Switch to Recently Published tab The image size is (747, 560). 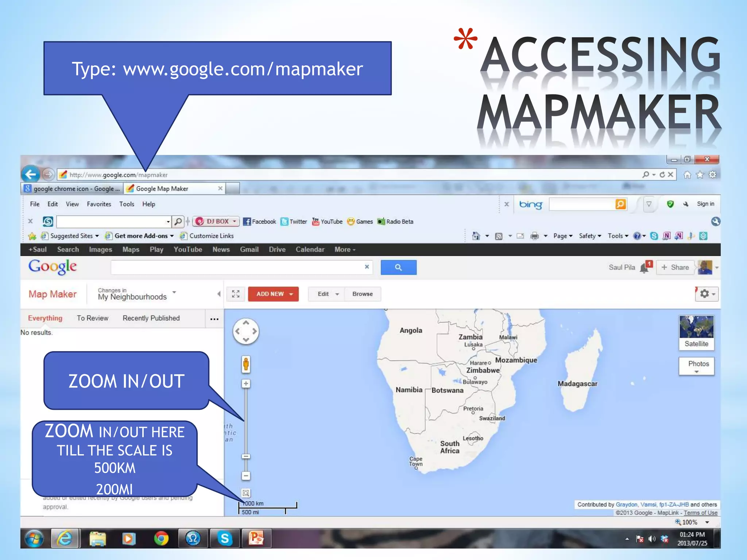pyautogui.click(x=151, y=318)
